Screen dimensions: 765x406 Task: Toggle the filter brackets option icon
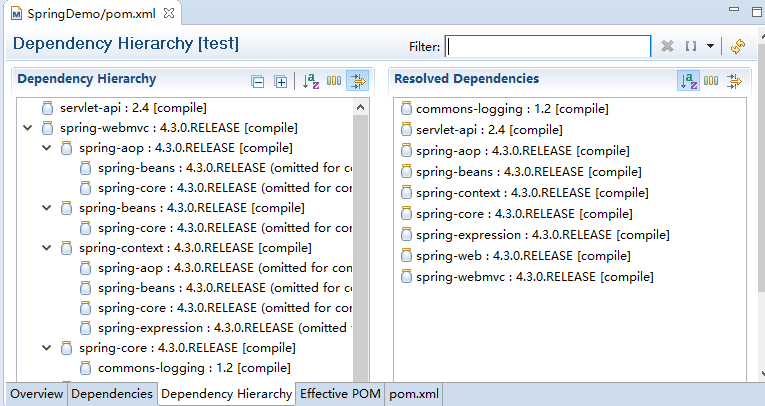pyautogui.click(x=690, y=46)
